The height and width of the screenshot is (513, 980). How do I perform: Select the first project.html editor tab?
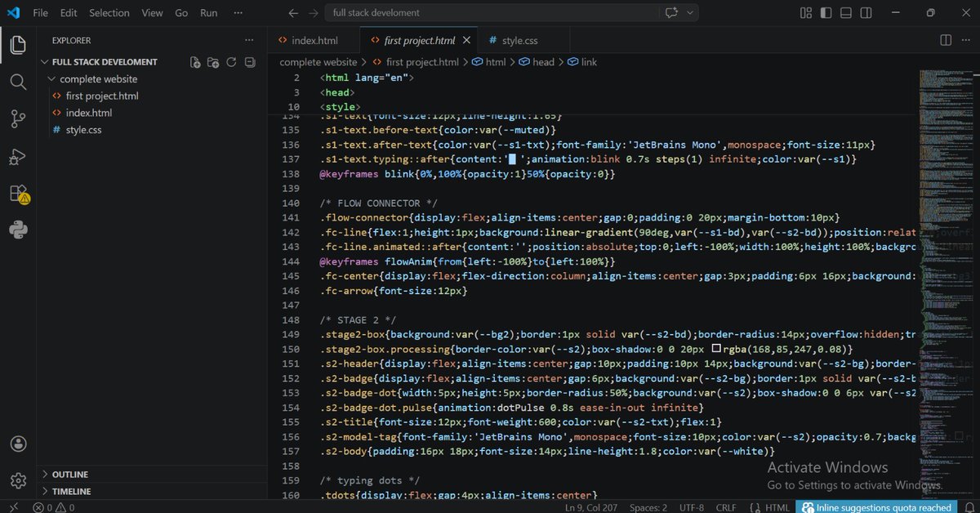point(419,40)
